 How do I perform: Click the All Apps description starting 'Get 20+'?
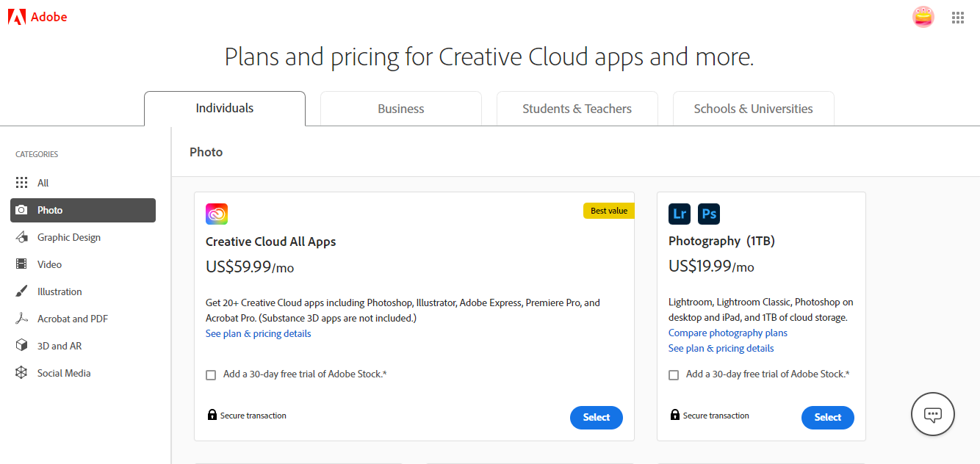[x=403, y=311]
